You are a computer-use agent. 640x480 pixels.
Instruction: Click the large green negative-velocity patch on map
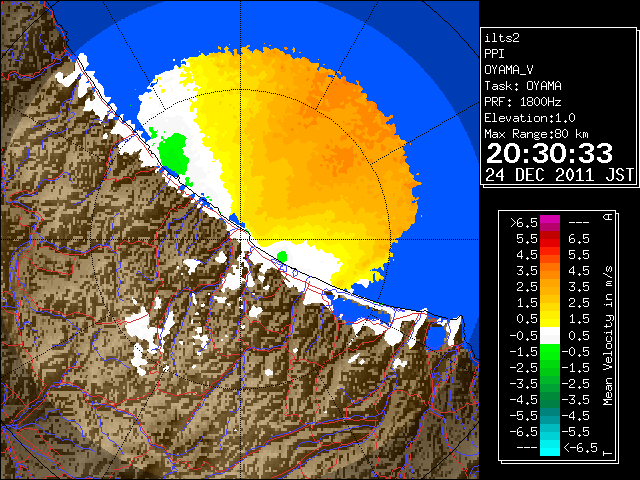[174, 153]
